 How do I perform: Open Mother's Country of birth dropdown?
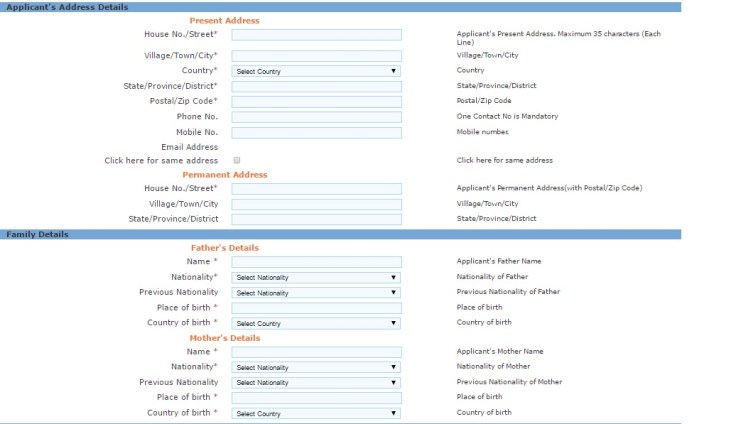(316, 413)
